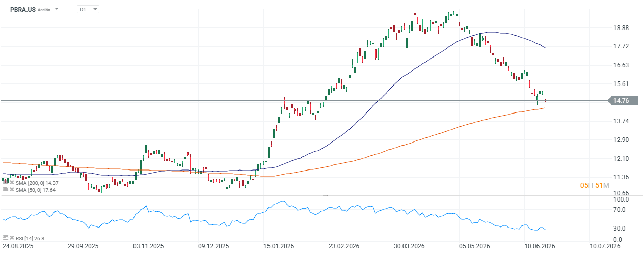Image resolution: width=644 pixels, height=255 pixels.
Task: Click the 12.10 price axis label
Action: 621,159
